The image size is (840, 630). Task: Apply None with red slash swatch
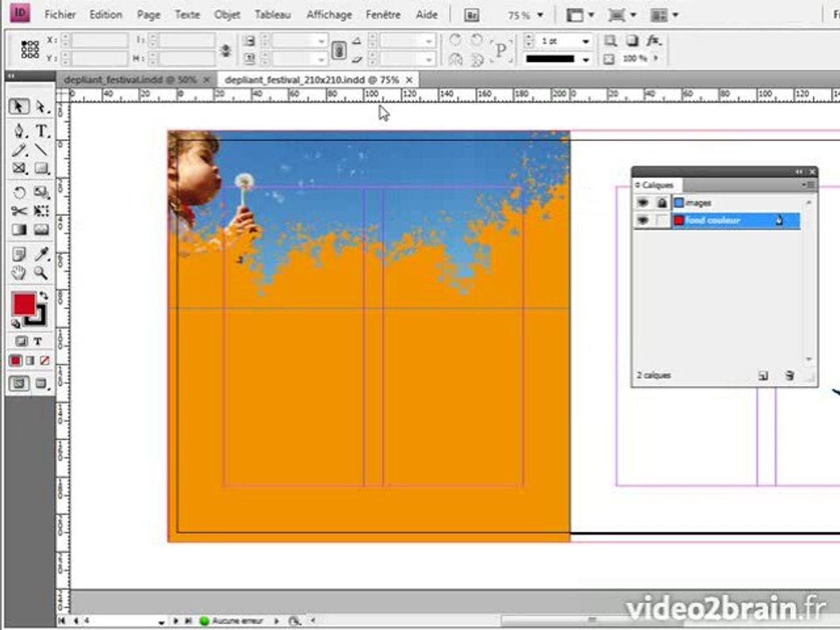[x=45, y=360]
